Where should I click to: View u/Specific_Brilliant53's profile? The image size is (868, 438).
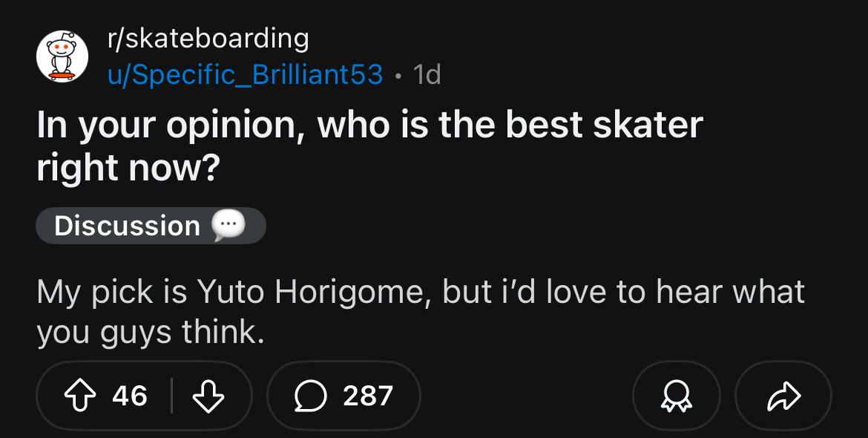[x=246, y=74]
